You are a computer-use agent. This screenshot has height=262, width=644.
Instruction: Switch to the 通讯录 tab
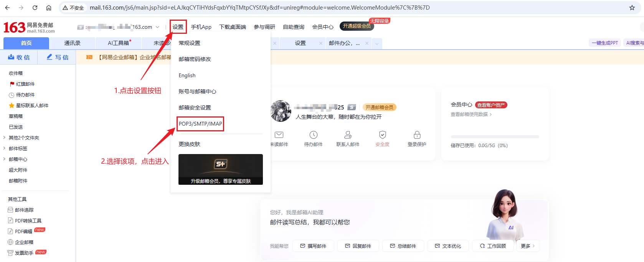pyautogui.click(x=72, y=43)
